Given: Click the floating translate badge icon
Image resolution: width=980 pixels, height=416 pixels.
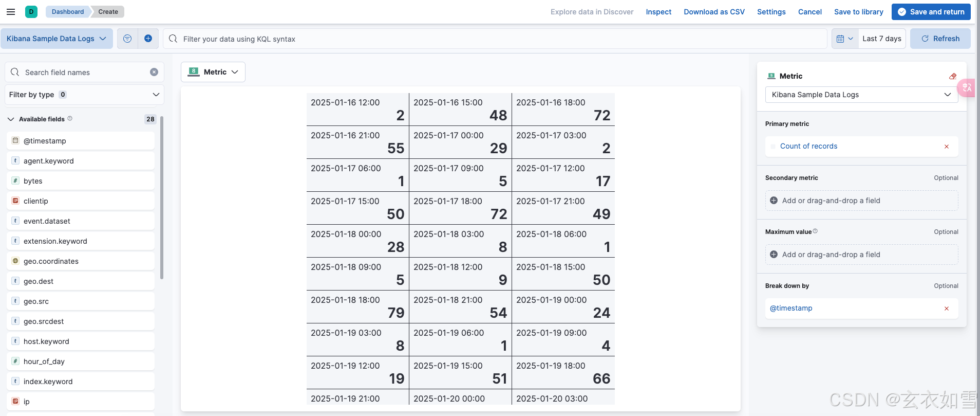Looking at the screenshot, I should tap(967, 87).
